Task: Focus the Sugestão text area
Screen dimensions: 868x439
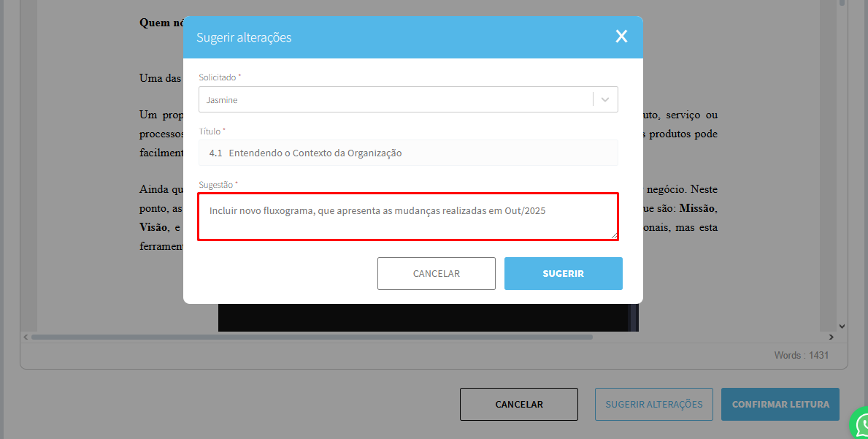Action: click(408, 216)
